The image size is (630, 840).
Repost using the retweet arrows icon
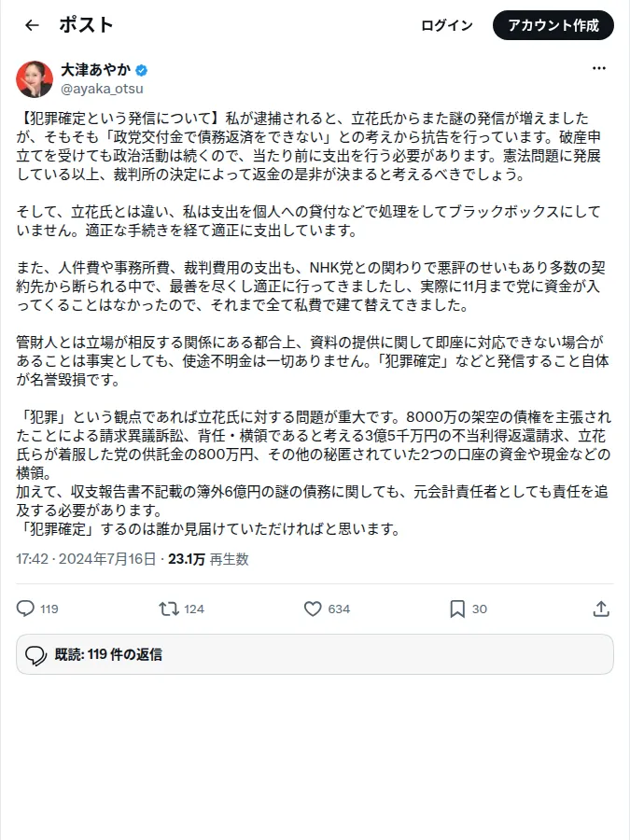pyautogui.click(x=169, y=609)
